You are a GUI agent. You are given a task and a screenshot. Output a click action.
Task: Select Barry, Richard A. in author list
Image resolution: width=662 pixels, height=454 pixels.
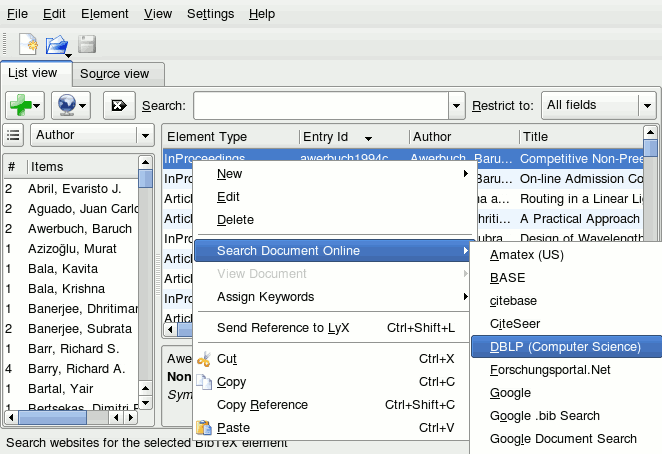coord(71,369)
